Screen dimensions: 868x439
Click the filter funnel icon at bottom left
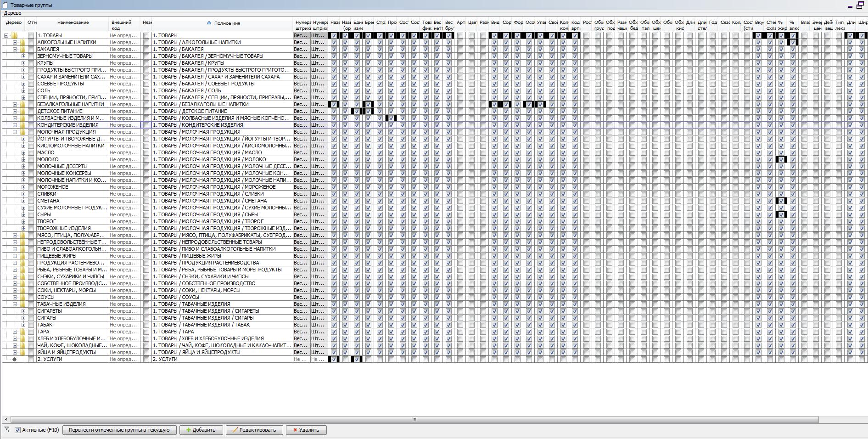click(x=7, y=429)
